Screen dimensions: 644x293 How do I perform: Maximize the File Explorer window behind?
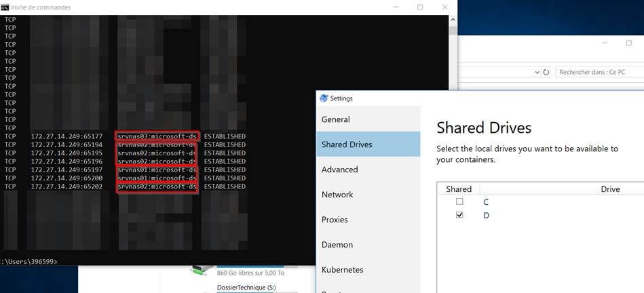click(629, 43)
